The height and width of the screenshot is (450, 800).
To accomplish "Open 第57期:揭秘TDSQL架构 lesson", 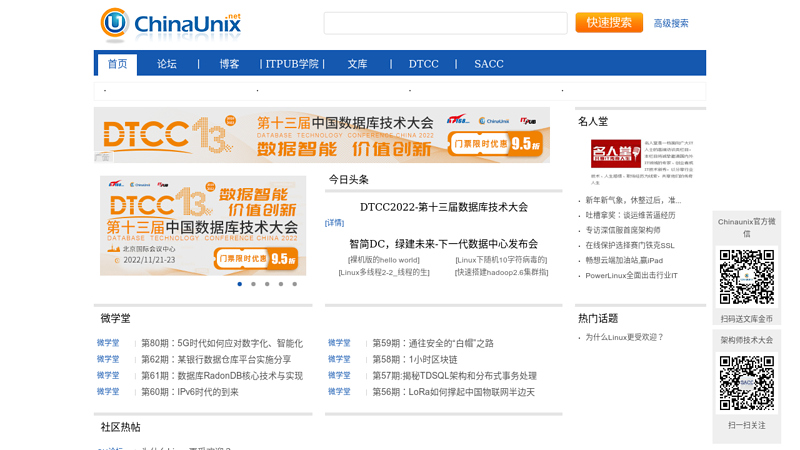I will (x=454, y=376).
